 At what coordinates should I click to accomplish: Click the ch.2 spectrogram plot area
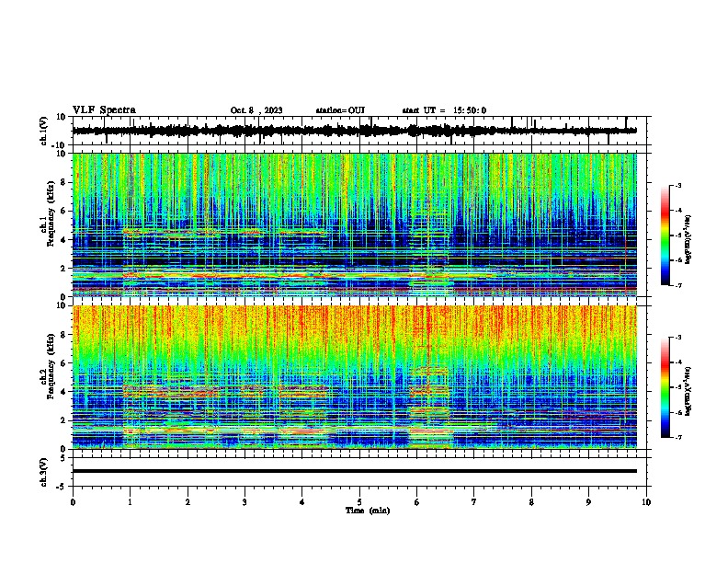pyautogui.click(x=355, y=377)
